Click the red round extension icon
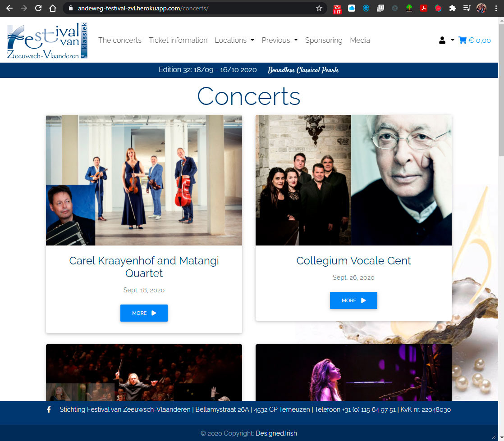Image resolution: width=504 pixels, height=441 pixels. click(x=438, y=8)
